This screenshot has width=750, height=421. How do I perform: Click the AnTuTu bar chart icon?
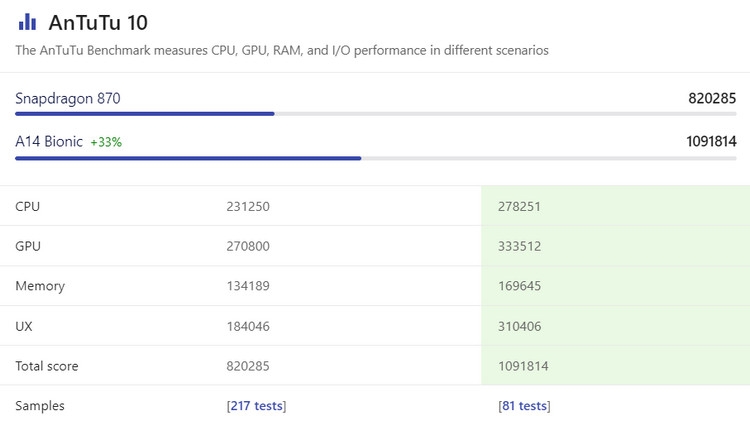coord(27,22)
